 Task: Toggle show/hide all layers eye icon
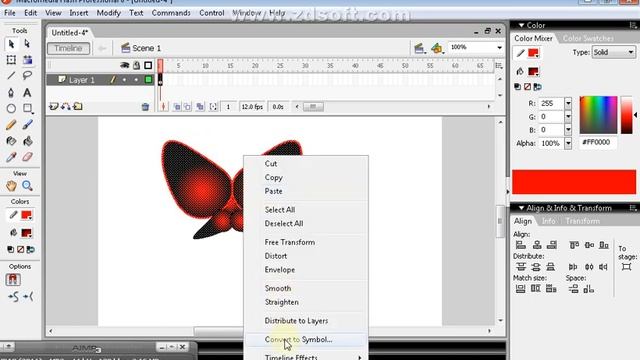click(124, 65)
